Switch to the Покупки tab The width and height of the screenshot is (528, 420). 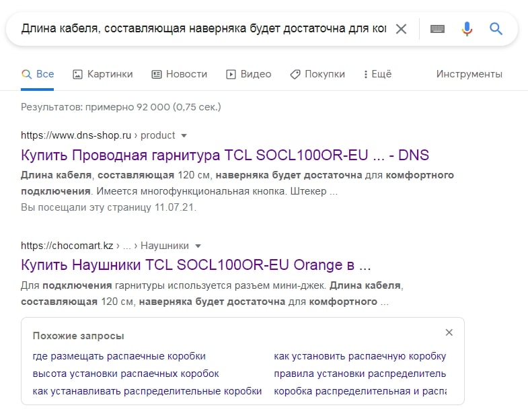click(317, 74)
